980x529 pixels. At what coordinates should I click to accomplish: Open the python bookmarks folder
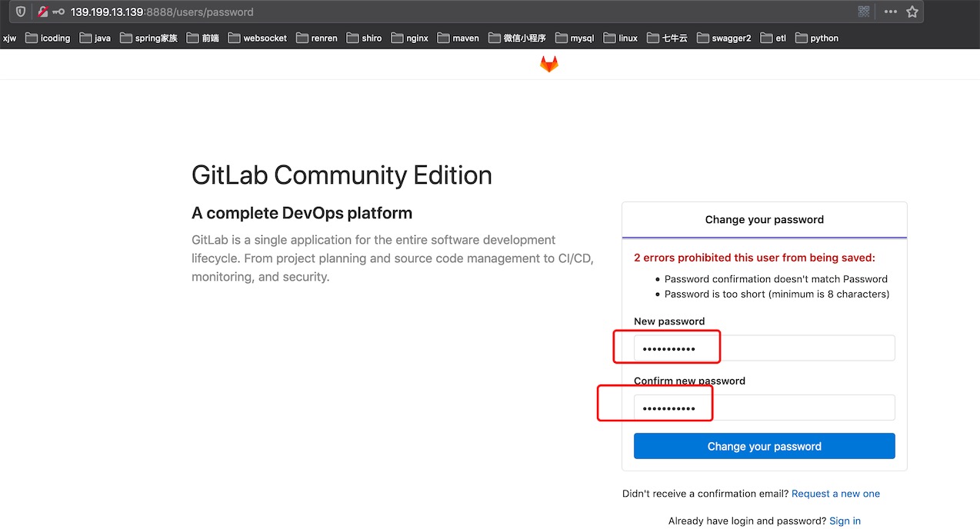click(x=817, y=38)
